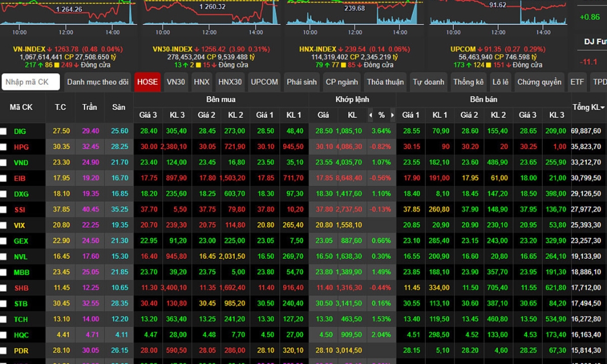Click the VND stock symbol link
Screen dimensions: 607x364
point(21,163)
